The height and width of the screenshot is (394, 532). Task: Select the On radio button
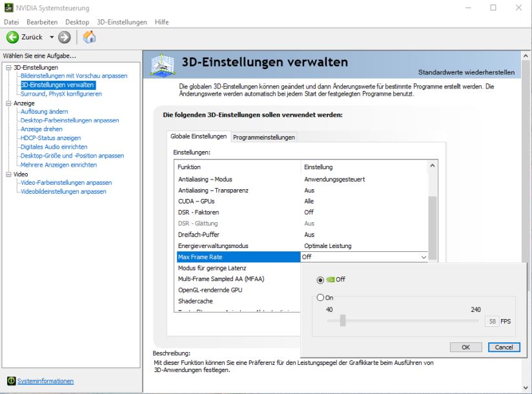[320, 298]
